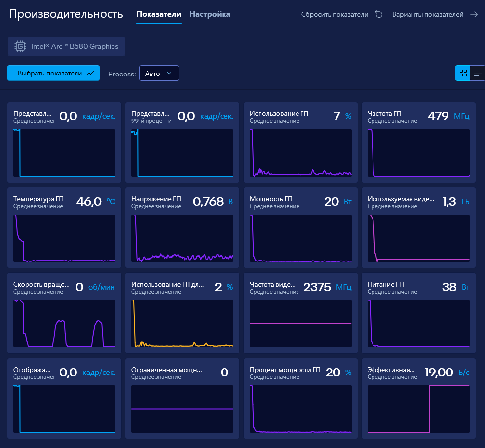Click the Напряжение ГП voltage graph

[x=182, y=238]
